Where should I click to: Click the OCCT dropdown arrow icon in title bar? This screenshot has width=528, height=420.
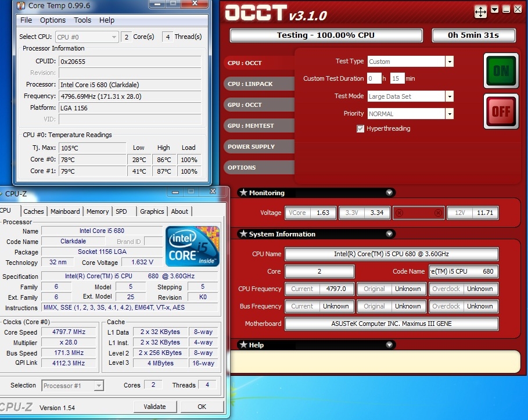(495, 9)
